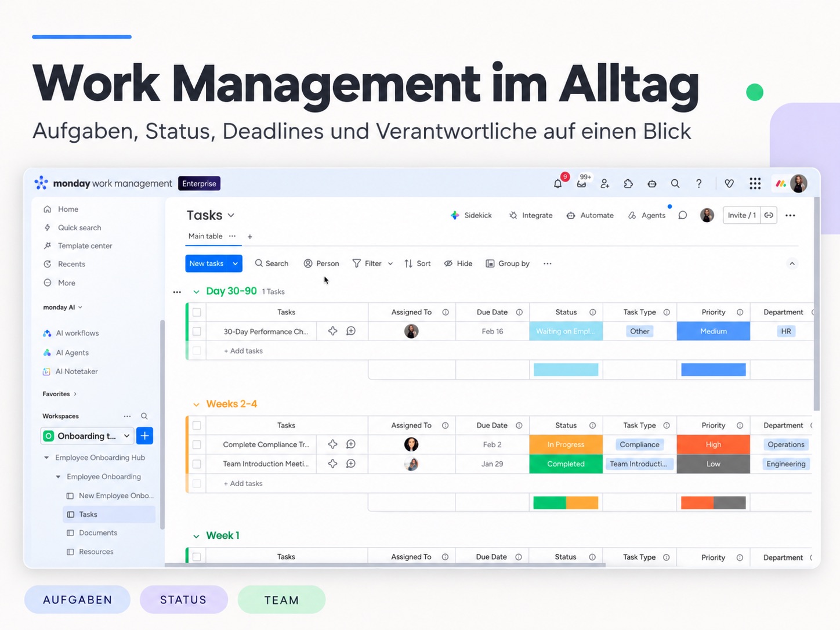Click the heart icon in the top bar
The height and width of the screenshot is (630, 840).
point(729,184)
